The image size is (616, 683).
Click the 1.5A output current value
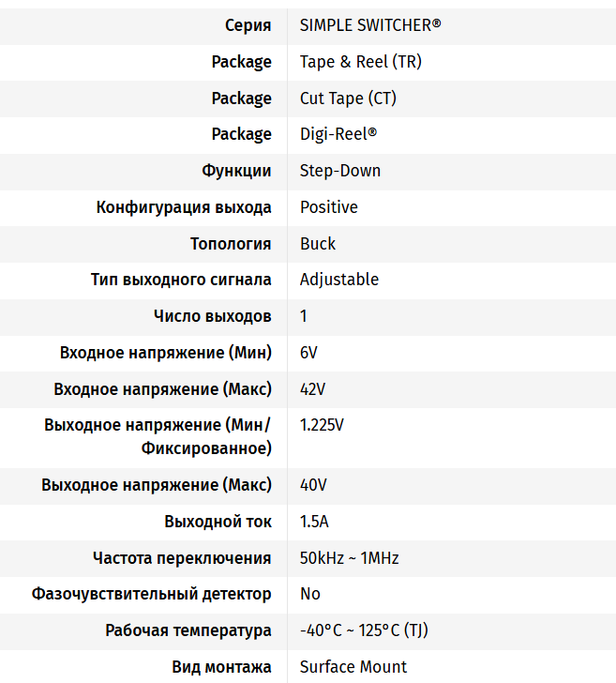314,522
